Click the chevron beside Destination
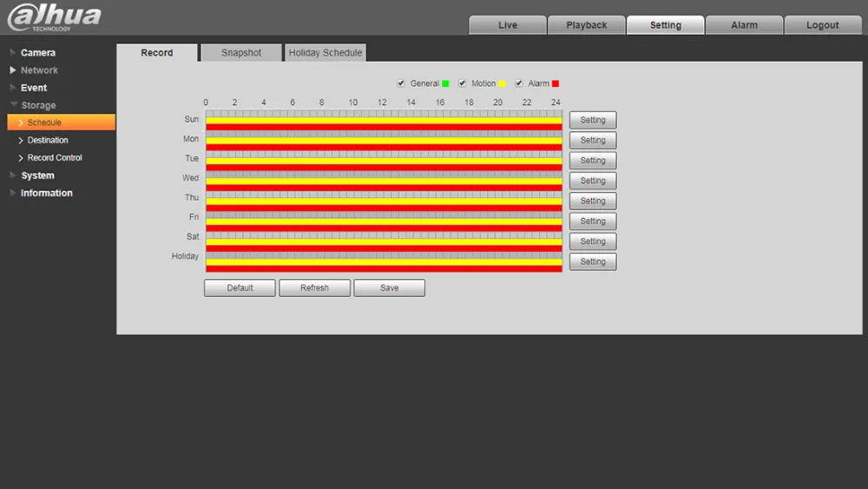The image size is (868, 489). (21, 141)
